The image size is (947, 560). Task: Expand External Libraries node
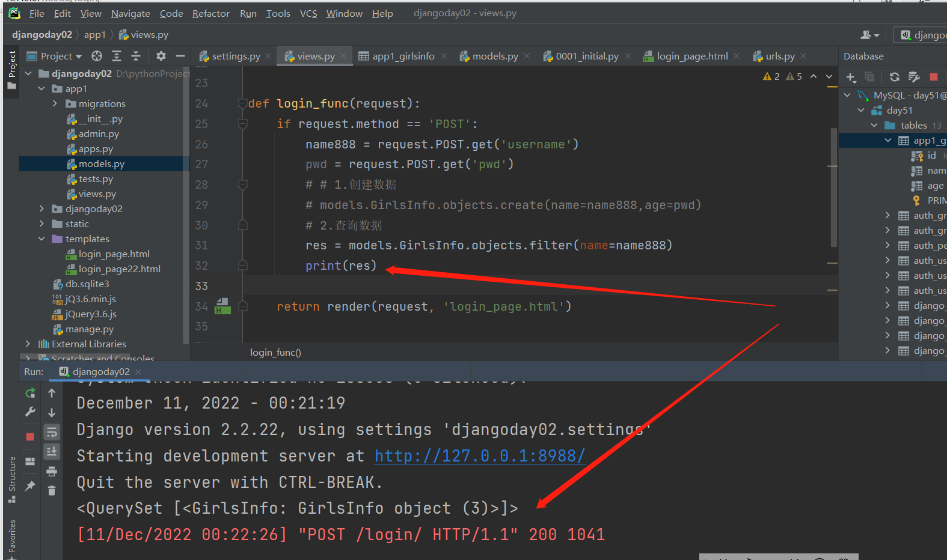point(28,344)
